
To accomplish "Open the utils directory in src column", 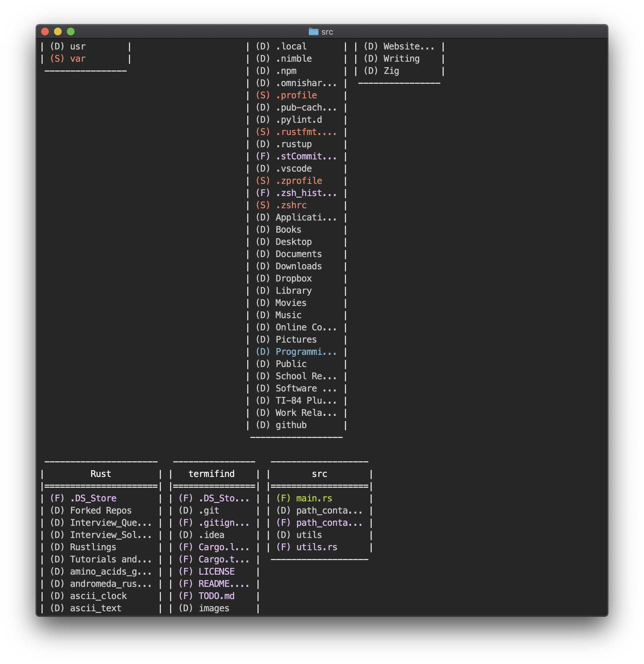I will [309, 535].
